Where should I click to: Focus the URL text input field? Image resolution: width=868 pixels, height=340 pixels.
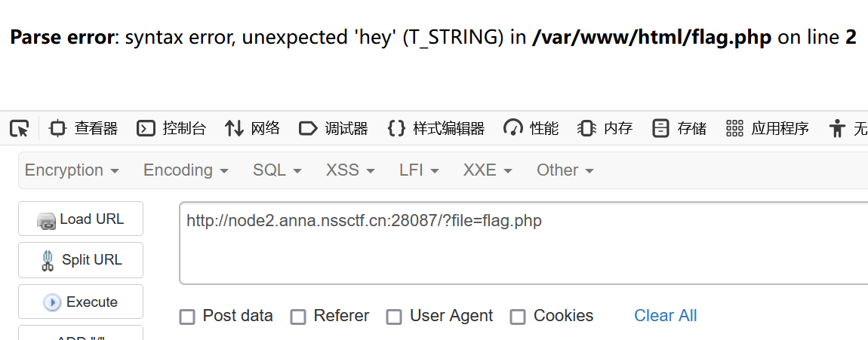pyautogui.click(x=523, y=244)
